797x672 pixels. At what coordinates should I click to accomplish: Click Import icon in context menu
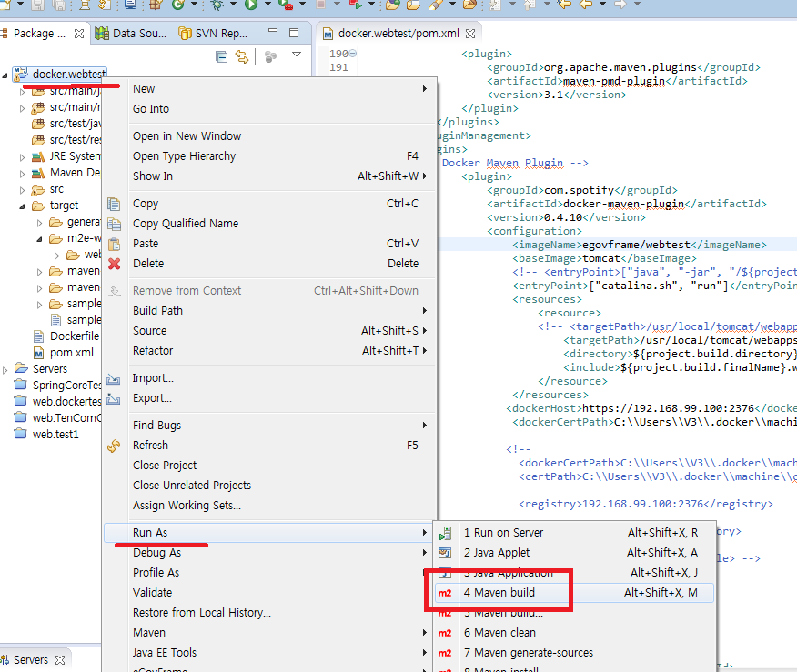[115, 378]
